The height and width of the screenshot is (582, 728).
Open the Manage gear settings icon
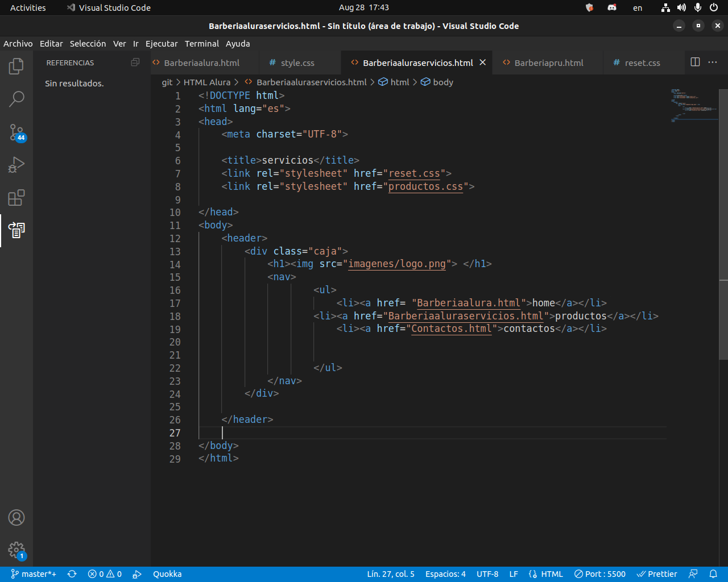[x=16, y=550]
